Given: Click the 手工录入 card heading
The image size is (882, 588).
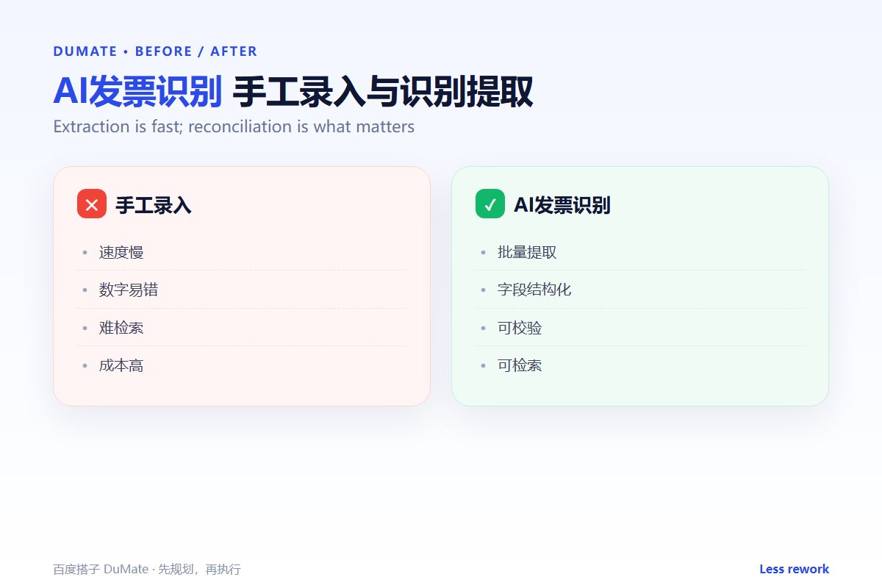Looking at the screenshot, I should 154,205.
